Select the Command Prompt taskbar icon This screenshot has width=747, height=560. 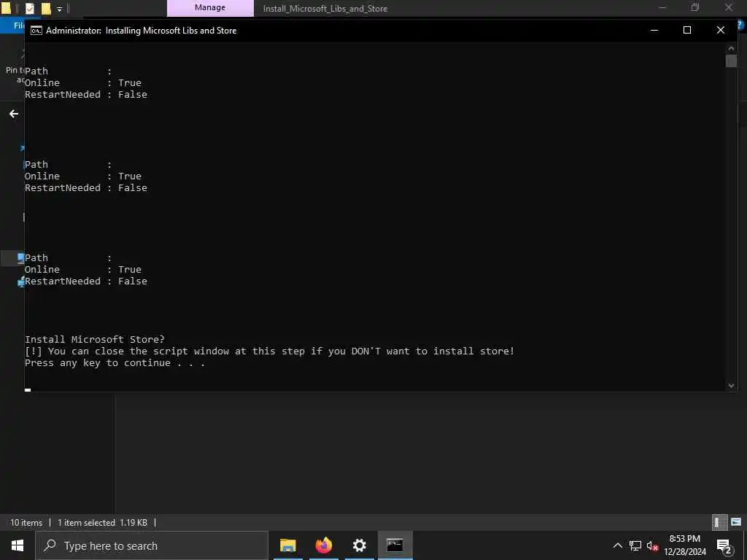click(395, 545)
